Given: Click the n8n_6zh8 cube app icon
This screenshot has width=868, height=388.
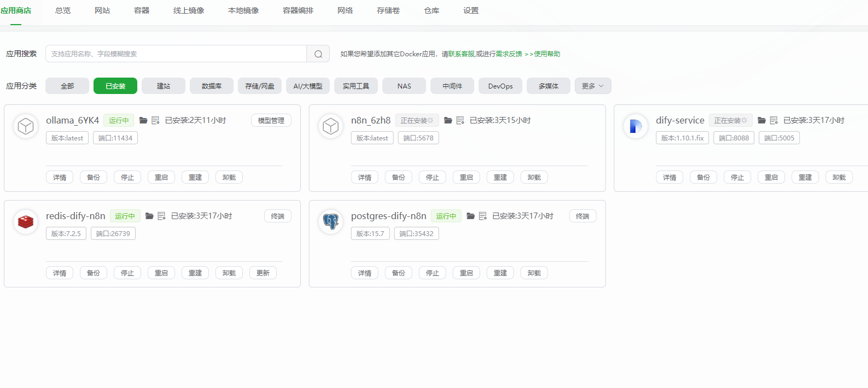Looking at the screenshot, I should tap(331, 126).
